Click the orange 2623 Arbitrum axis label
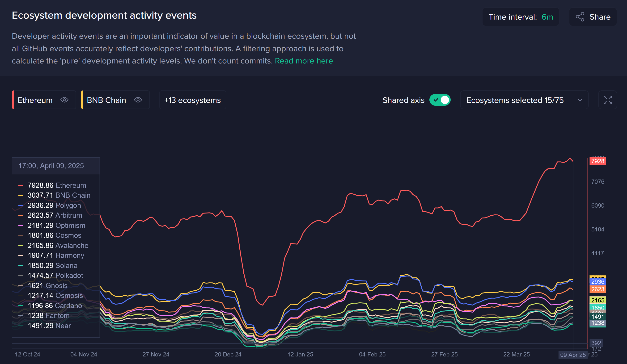The image size is (627, 364). tap(597, 289)
